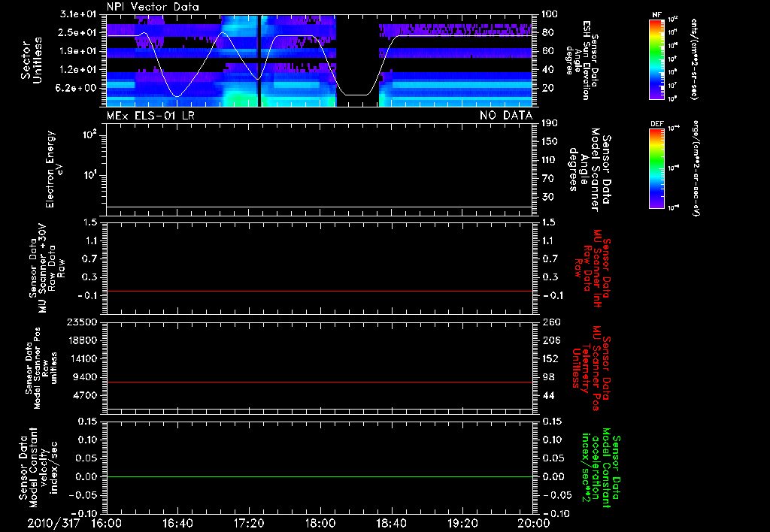Select the 260 telemetry axis tick
The height and width of the screenshot is (532, 770).
(550, 322)
